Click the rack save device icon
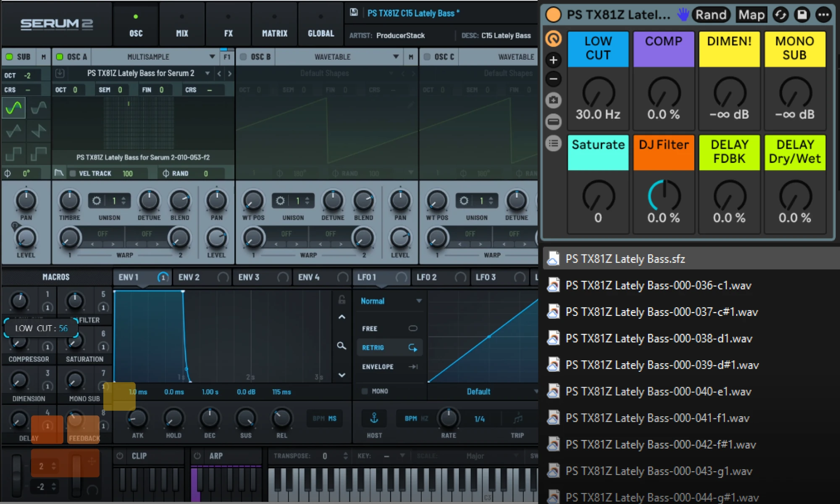This screenshot has height=504, width=840. [802, 15]
